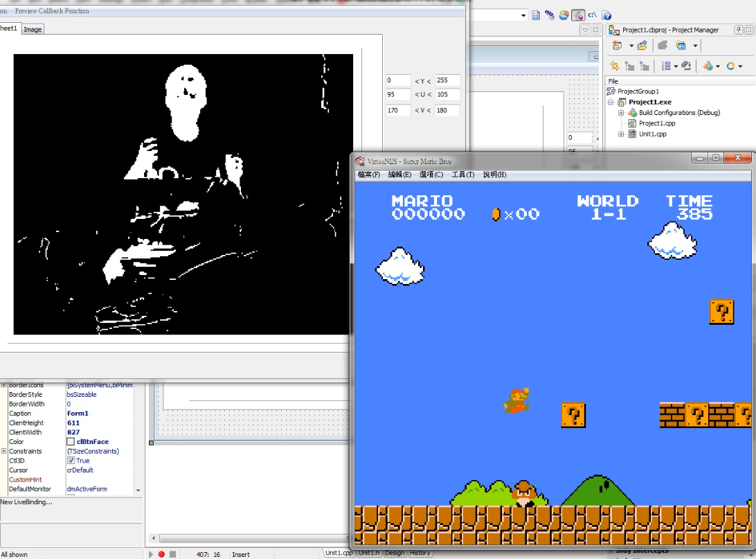Switch to the Unit1.cpp editor tab
This screenshot has height=559, width=756.
pos(339,553)
